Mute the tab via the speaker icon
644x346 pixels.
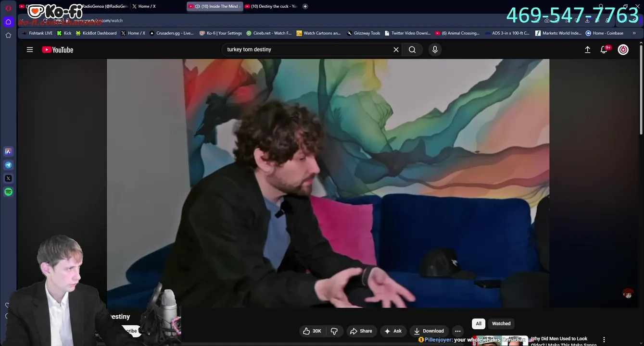[x=197, y=6]
